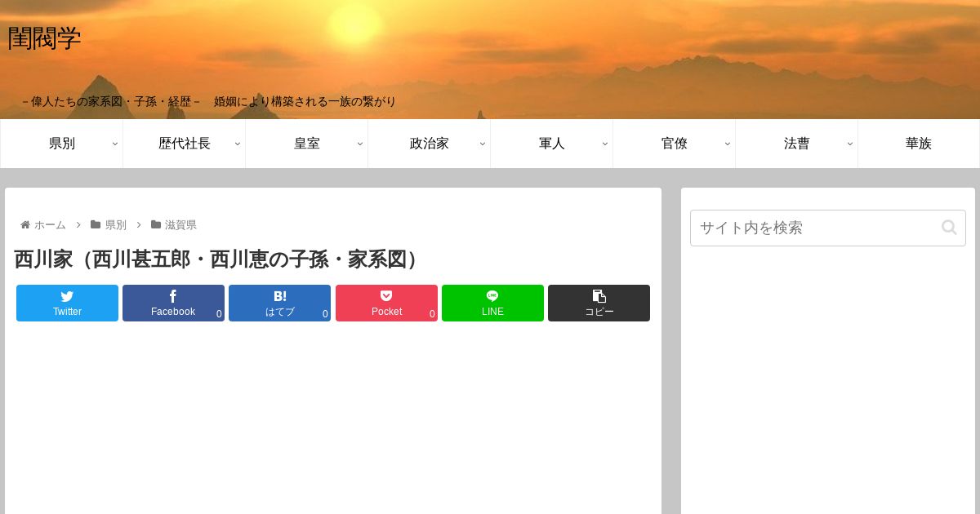Share the article on Twitter
This screenshot has height=514, width=980.
(67, 303)
